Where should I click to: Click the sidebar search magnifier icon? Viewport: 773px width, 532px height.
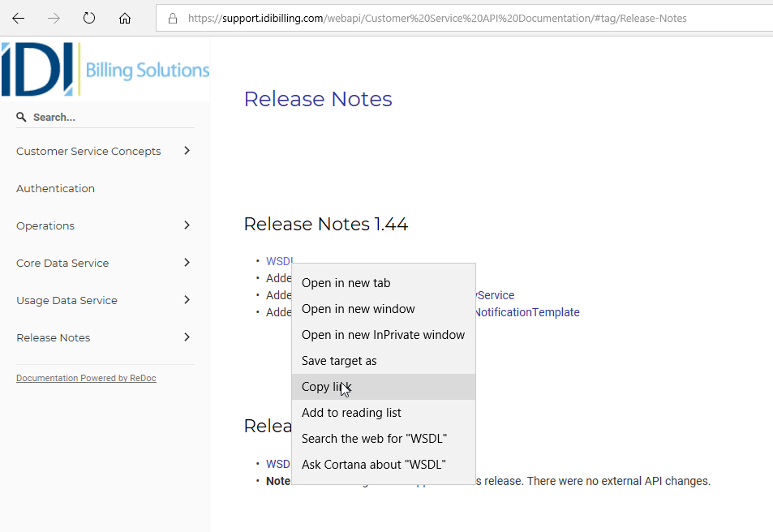point(22,117)
